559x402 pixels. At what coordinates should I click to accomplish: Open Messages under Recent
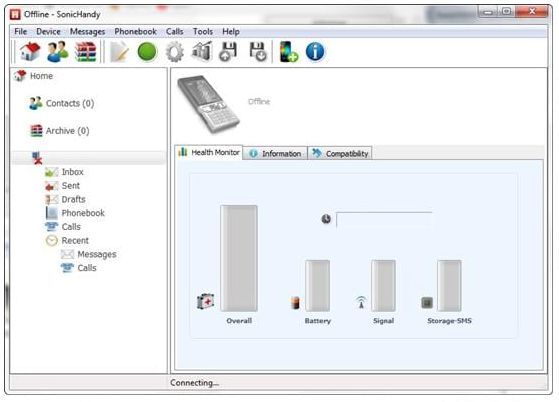click(x=97, y=254)
